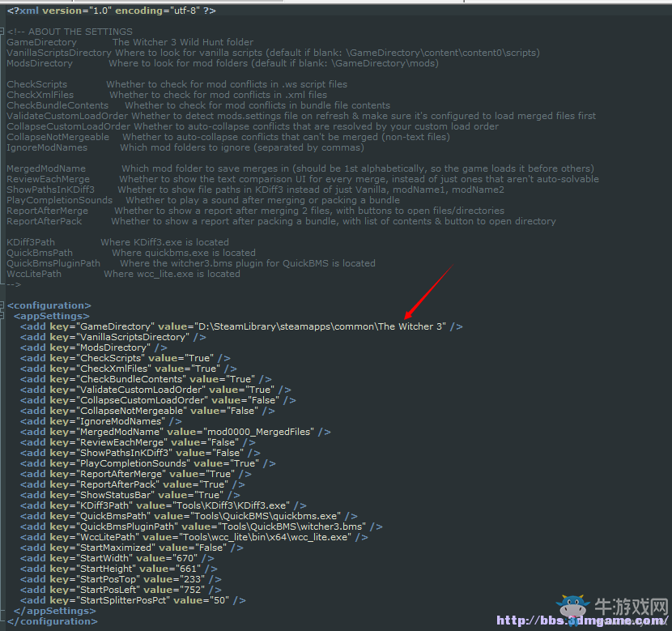Click the ReviewEachMerge add key line
The width and height of the screenshot is (672, 631).
pos(138,442)
